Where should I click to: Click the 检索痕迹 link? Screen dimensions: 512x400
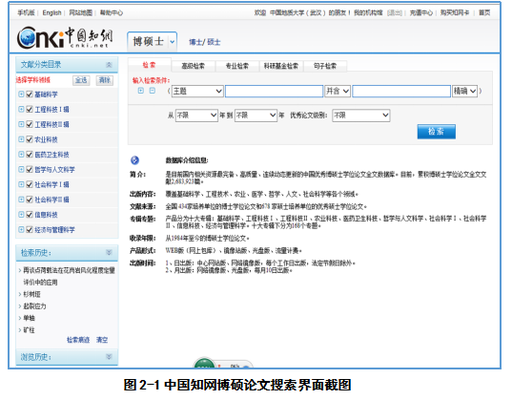78,340
